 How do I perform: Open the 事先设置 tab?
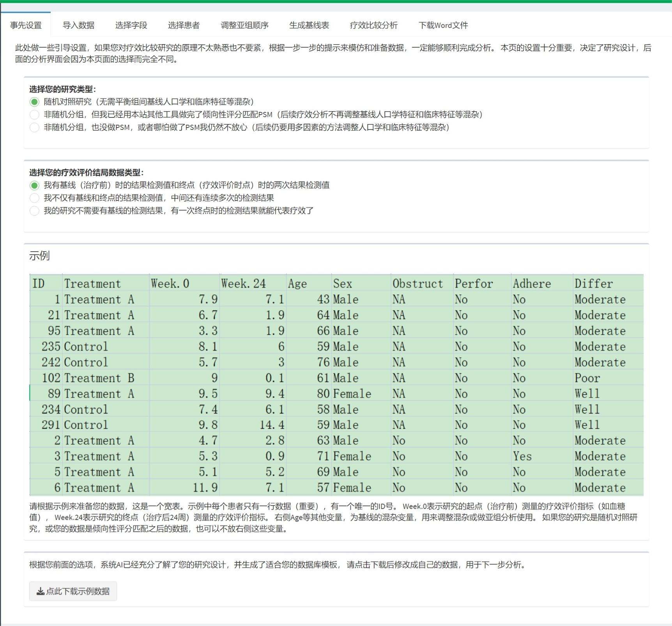tap(26, 25)
